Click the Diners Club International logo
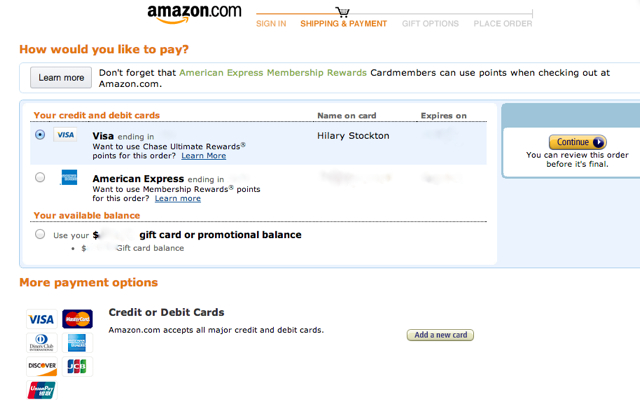The width and height of the screenshot is (640, 400). [42, 342]
